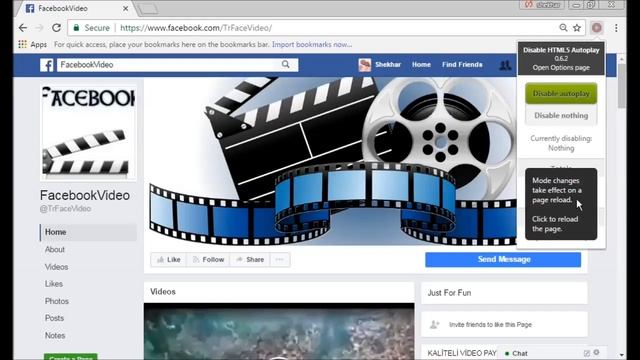Click the Facebook logo in the blue header
This screenshot has width=640, height=360.
47,65
